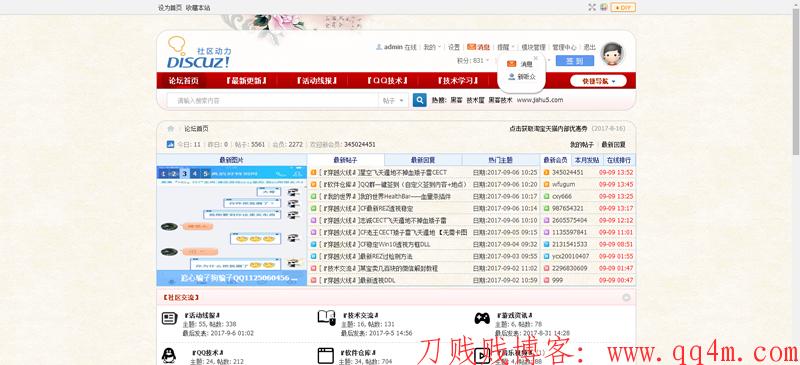Click the 我的帖子 link

coord(582,144)
